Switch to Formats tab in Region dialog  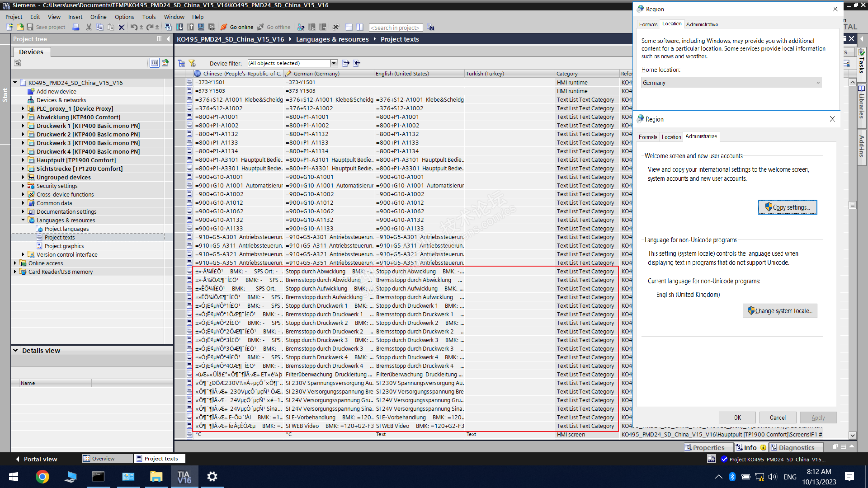647,137
